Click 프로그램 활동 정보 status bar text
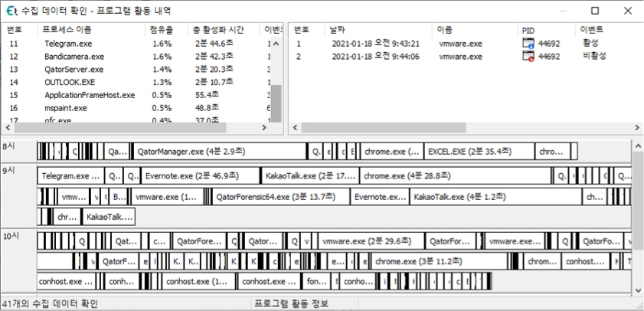644x311 pixels. 291,304
